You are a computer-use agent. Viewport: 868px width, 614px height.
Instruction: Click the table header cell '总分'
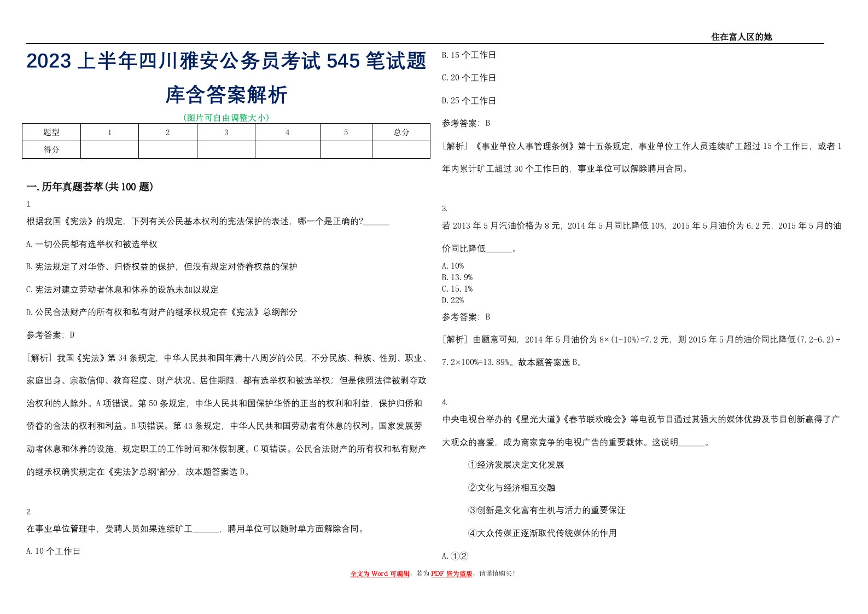point(401,132)
